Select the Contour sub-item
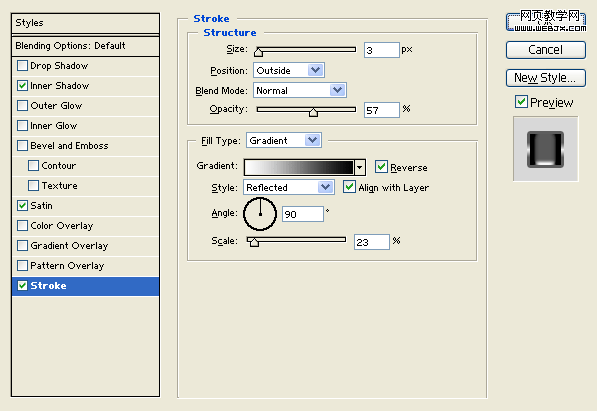 pos(85,166)
